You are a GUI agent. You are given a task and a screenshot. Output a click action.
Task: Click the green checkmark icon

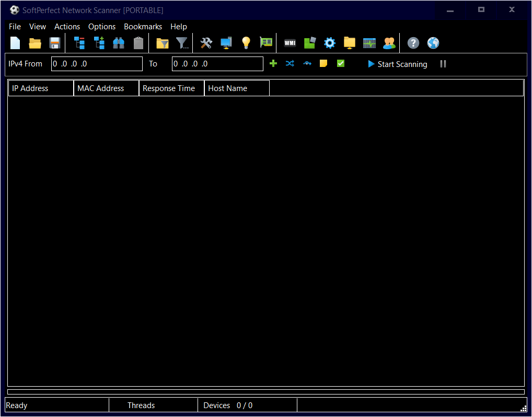pos(341,63)
